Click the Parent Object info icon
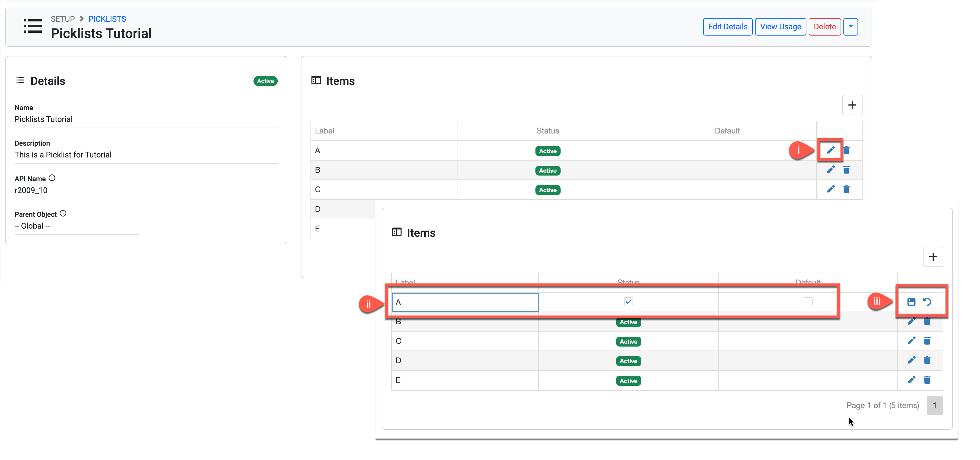The height and width of the screenshot is (460, 980). click(63, 213)
